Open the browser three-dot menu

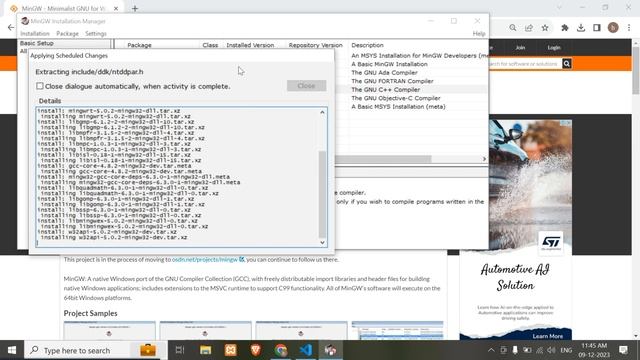[x=629, y=27]
